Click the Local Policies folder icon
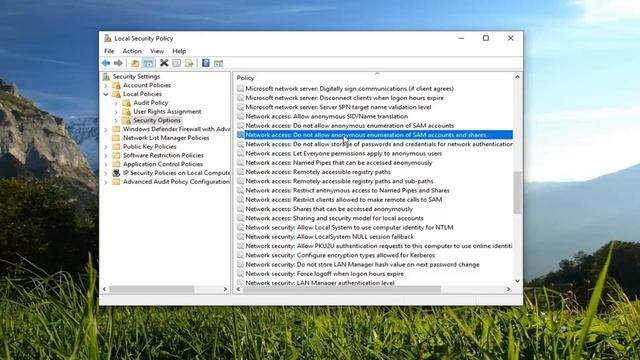The width and height of the screenshot is (640, 360). point(116,94)
